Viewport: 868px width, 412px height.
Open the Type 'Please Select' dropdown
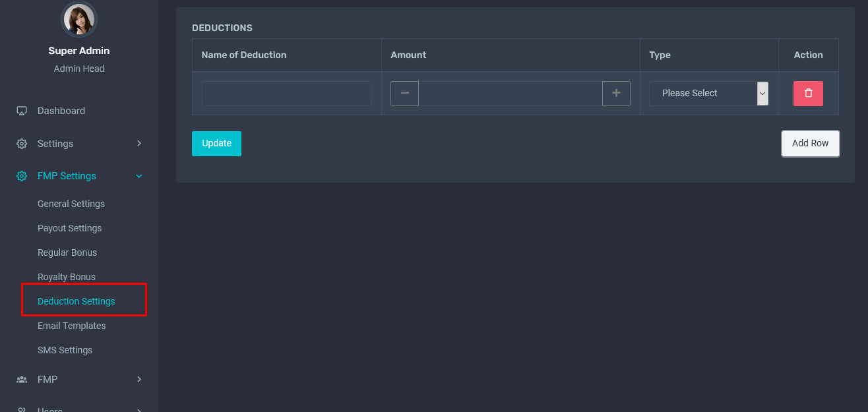tap(708, 94)
